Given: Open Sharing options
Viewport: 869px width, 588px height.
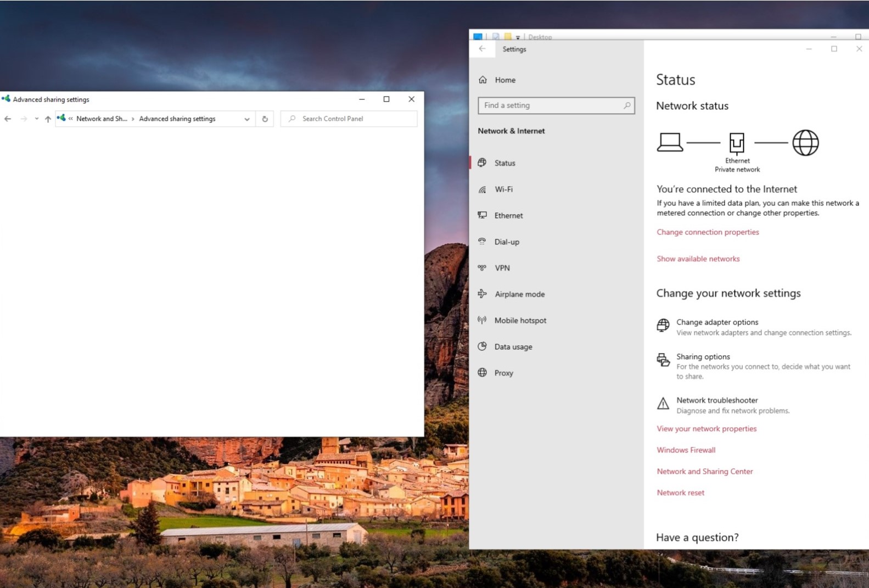Looking at the screenshot, I should click(703, 357).
